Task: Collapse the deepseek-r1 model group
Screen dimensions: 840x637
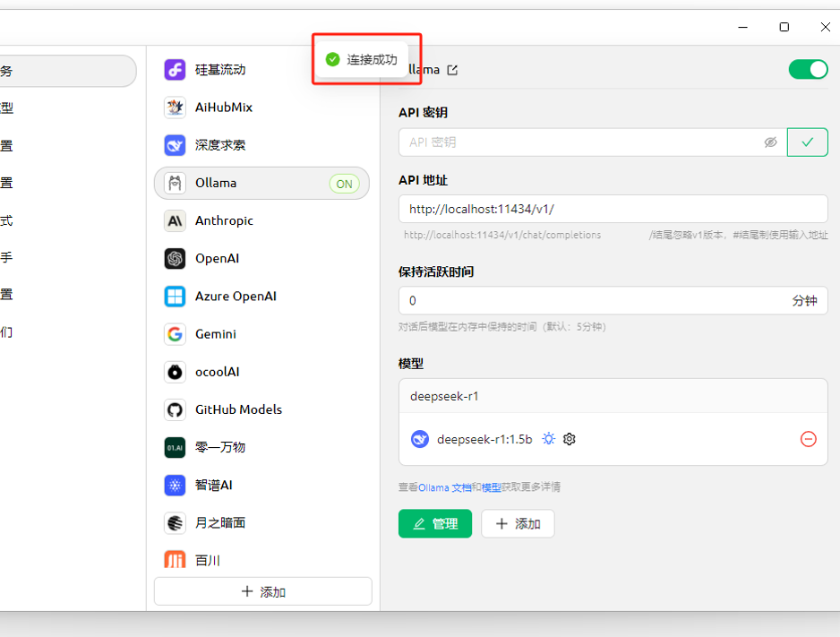Action: tap(613, 396)
